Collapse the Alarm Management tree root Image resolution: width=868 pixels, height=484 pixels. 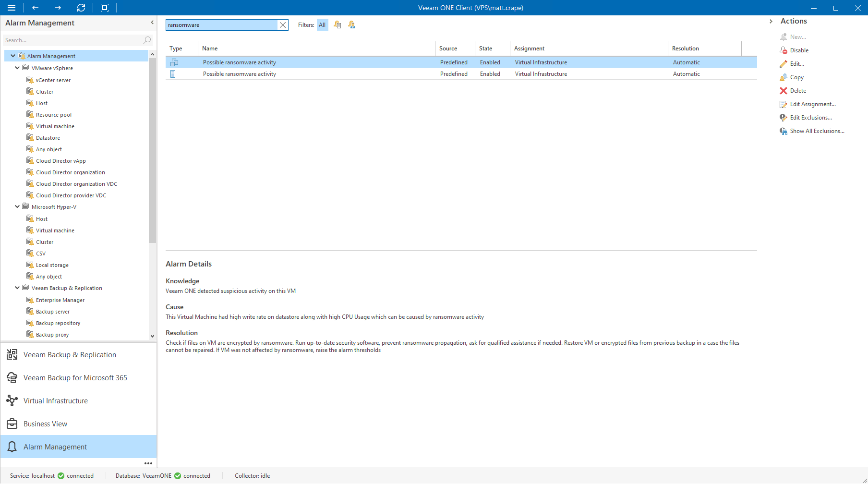pyautogui.click(x=13, y=56)
